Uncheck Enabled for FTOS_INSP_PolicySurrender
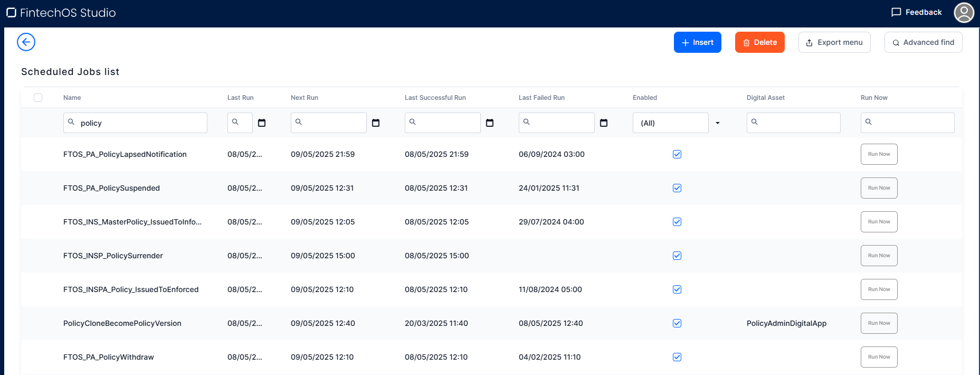Image resolution: width=980 pixels, height=375 pixels. 677,256
